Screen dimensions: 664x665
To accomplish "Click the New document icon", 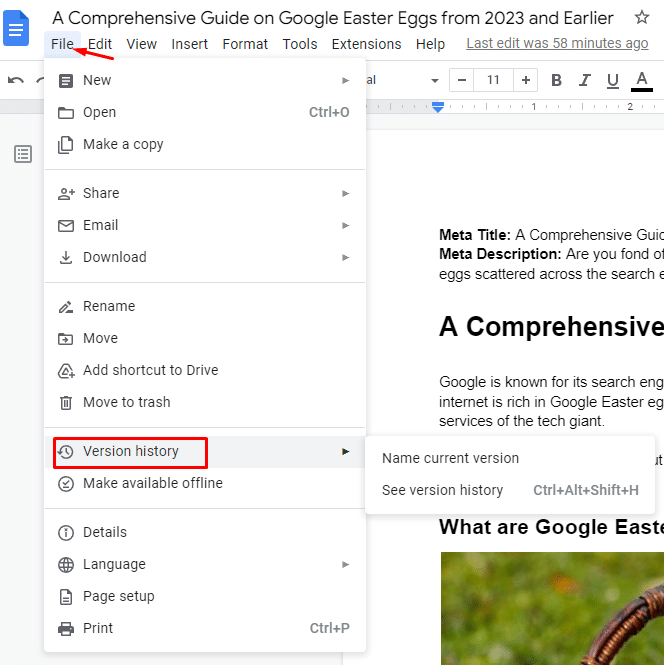I will (x=66, y=81).
